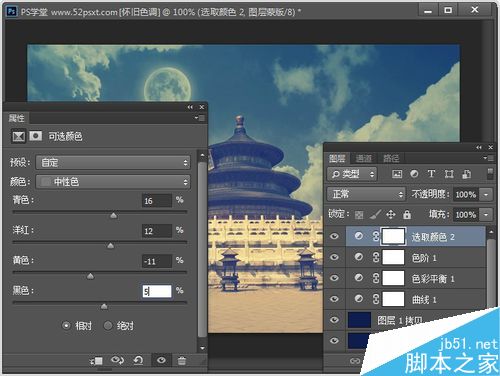Open the 填充 fill arrow dropdown
500x376 pixels.
pyautogui.click(x=486, y=214)
